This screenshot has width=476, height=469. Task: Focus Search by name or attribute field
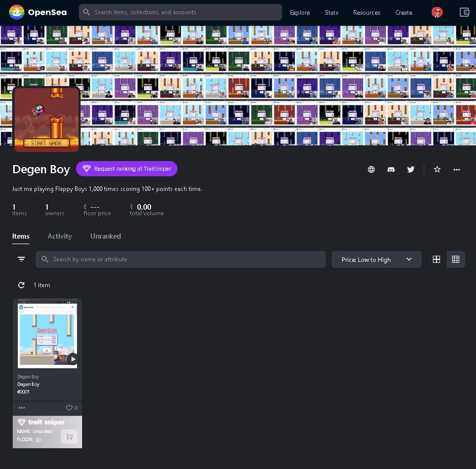click(180, 259)
